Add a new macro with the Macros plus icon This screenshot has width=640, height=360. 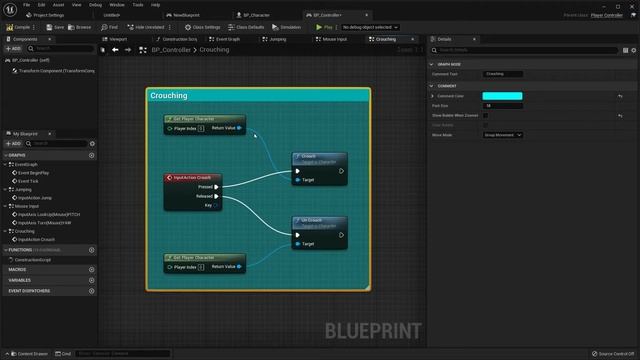[91, 270]
